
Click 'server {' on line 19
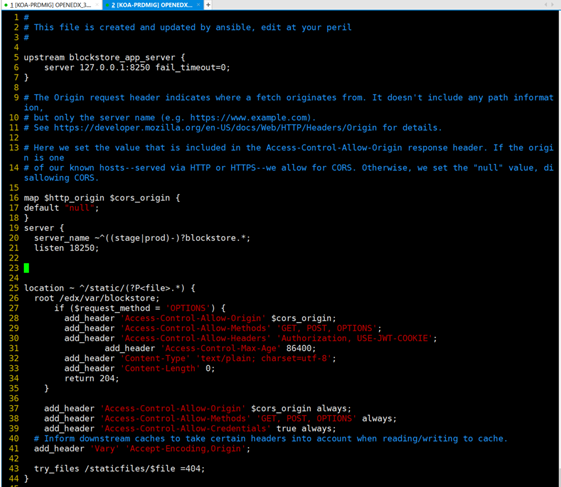coord(44,228)
